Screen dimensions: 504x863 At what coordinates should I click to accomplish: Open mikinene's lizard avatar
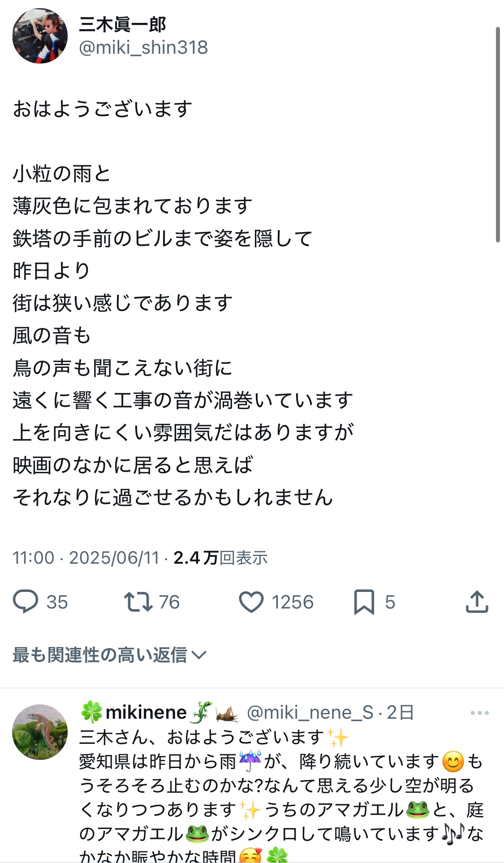pos(40,732)
